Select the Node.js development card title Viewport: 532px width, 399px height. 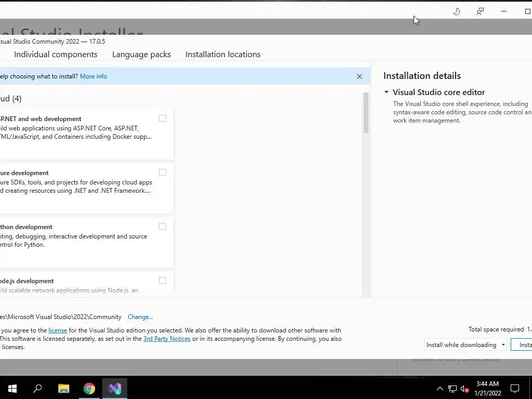(27, 281)
